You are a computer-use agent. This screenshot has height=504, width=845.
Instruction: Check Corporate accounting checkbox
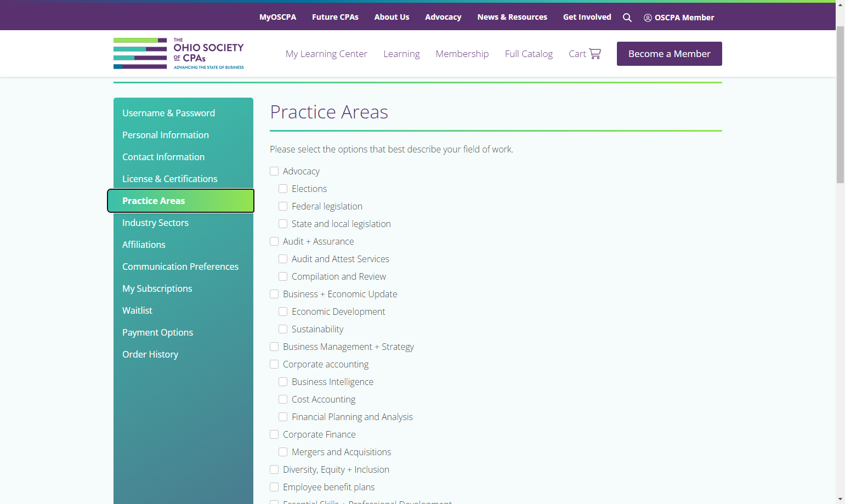(274, 364)
